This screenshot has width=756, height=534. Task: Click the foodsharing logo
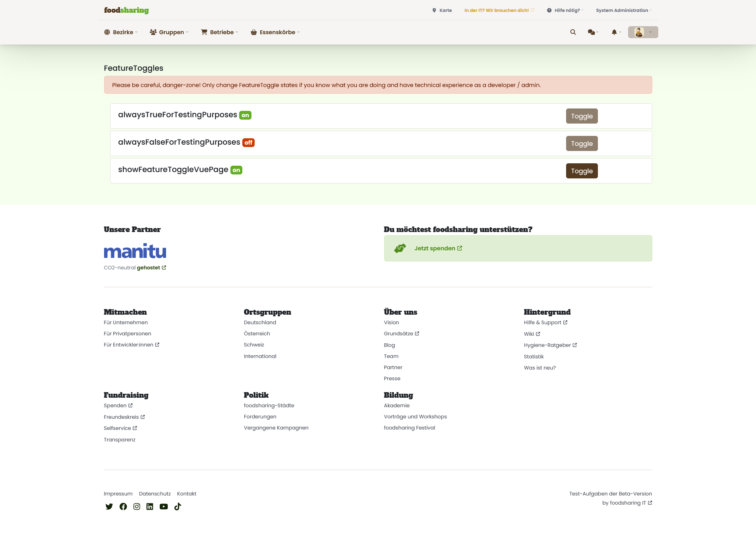[x=126, y=10]
